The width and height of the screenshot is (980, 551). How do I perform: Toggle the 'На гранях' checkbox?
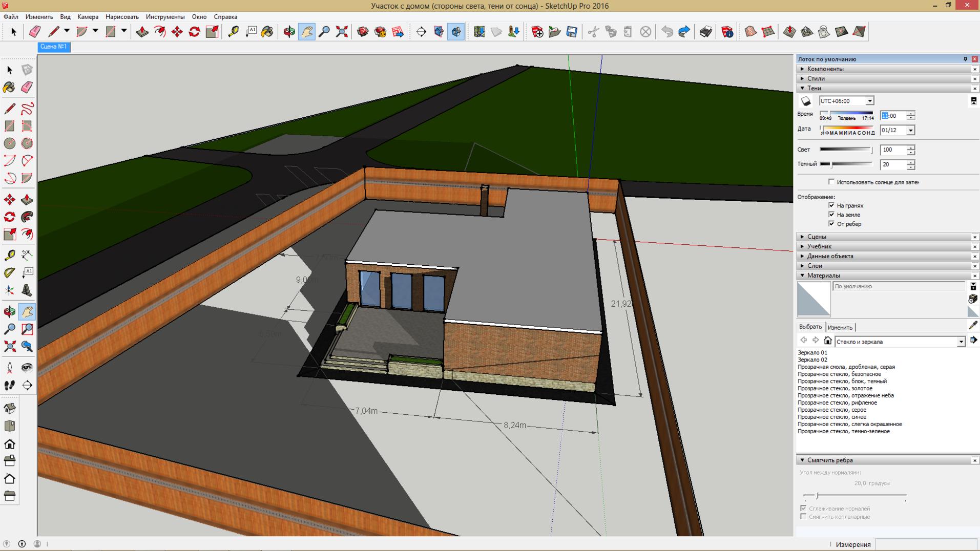click(831, 205)
